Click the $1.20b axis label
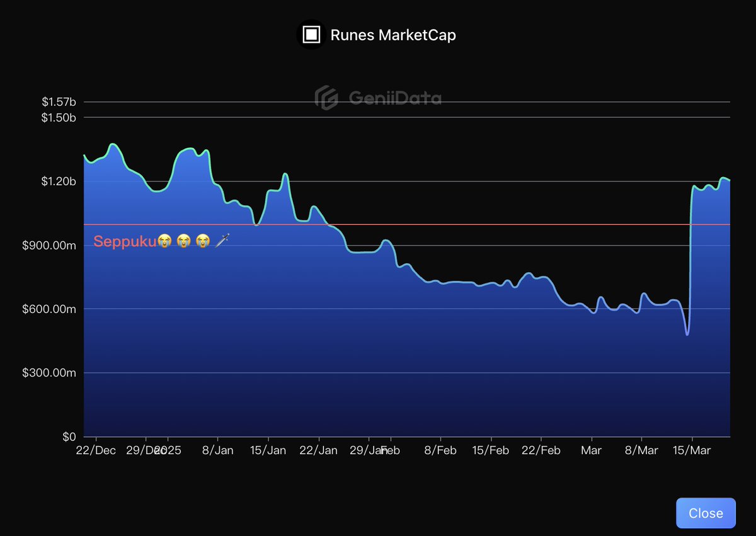This screenshot has height=536, width=756. (x=59, y=181)
